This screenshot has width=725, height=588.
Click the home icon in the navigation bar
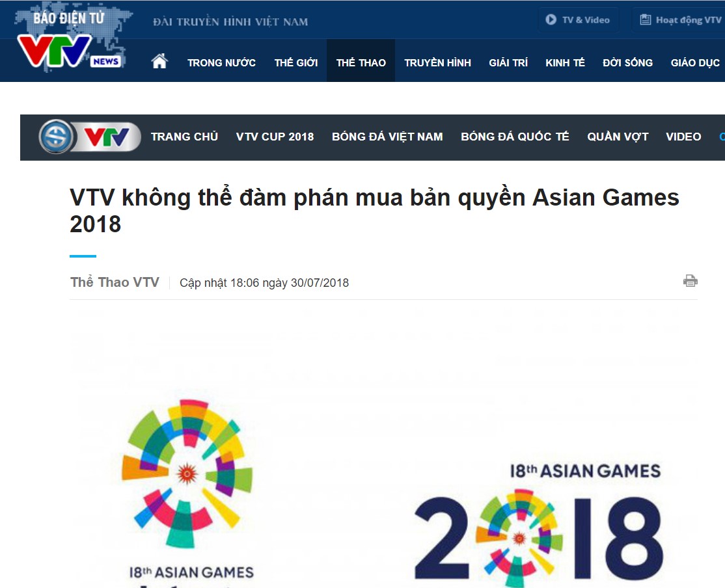point(159,62)
